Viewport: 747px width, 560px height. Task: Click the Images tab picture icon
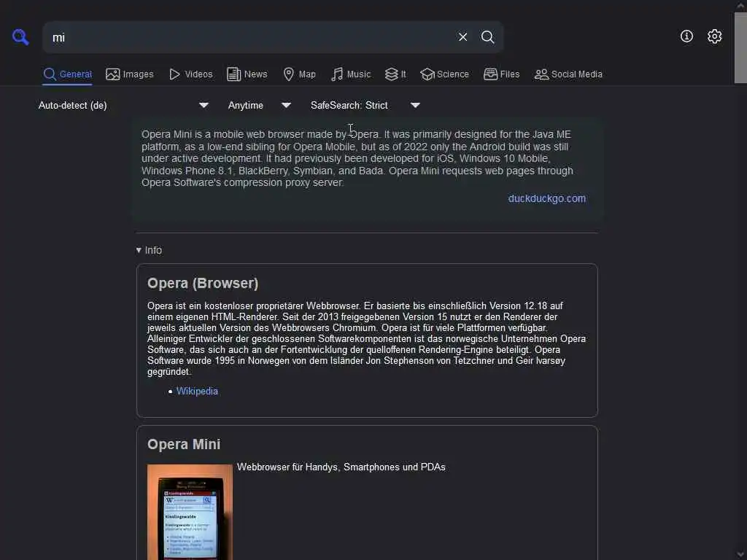click(x=113, y=74)
